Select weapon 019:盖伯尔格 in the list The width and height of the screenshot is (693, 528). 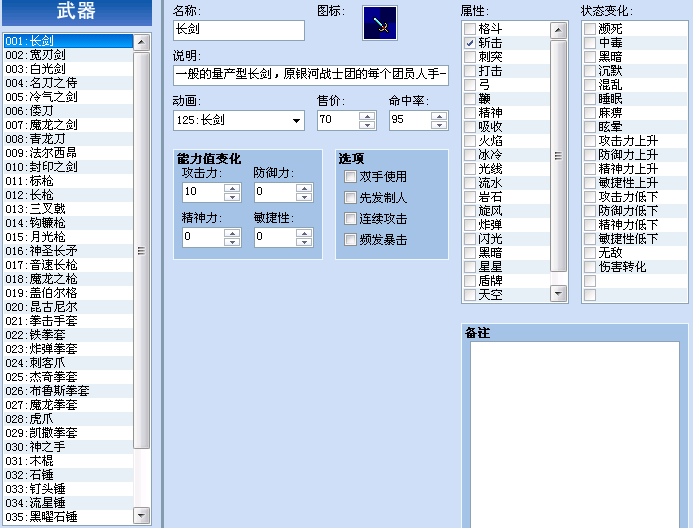coord(69,293)
